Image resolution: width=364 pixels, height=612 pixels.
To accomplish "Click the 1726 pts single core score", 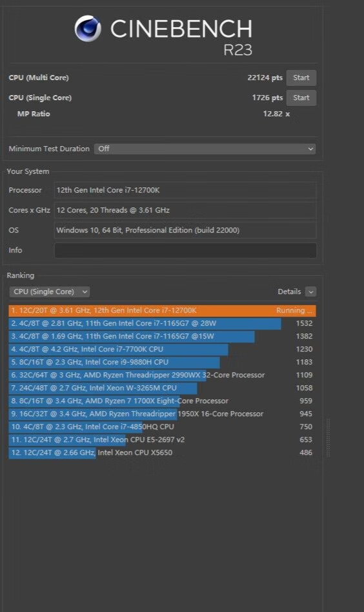I will (267, 98).
